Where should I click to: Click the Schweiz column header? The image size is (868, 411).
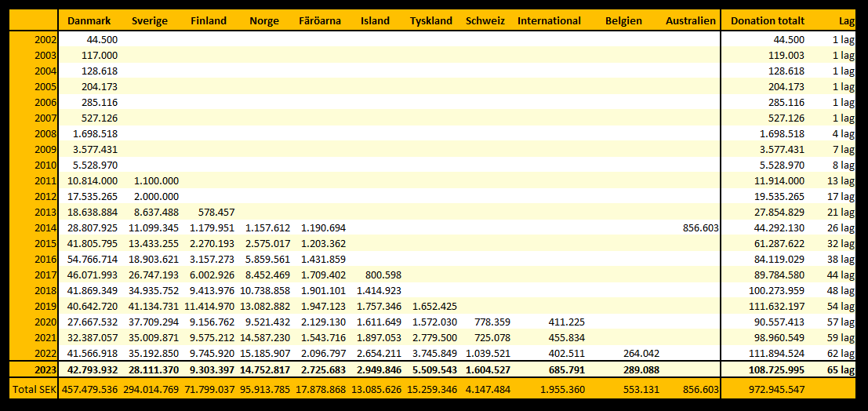pyautogui.click(x=485, y=21)
